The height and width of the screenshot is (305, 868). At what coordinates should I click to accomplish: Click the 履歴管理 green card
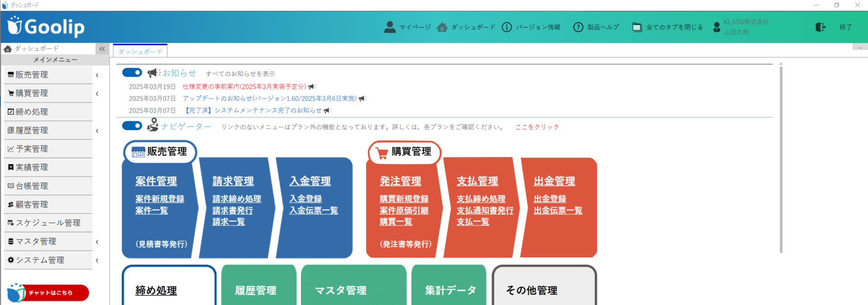click(x=259, y=285)
